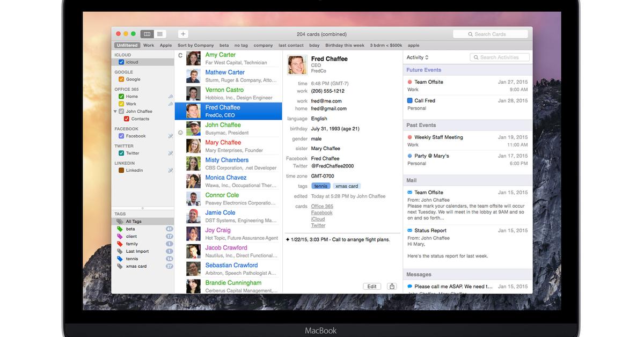This screenshot has height=337, width=644.
Task: Click the gray xmas card tag icon
Action: pos(120,267)
